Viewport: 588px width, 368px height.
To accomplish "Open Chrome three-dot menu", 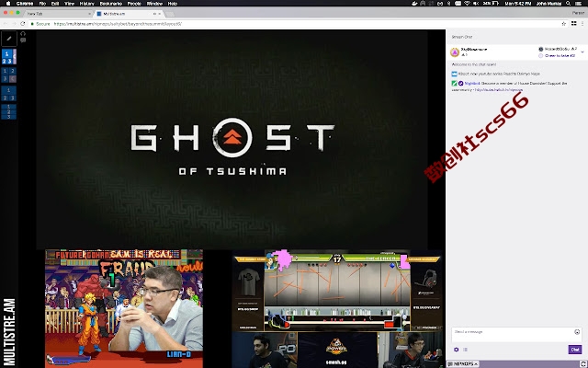I will point(582,24).
